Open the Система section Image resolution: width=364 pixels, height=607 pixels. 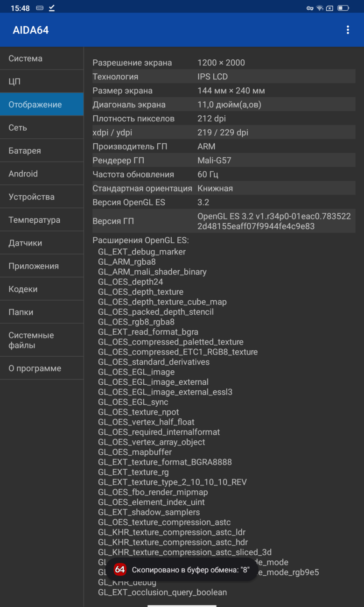pyautogui.click(x=42, y=58)
